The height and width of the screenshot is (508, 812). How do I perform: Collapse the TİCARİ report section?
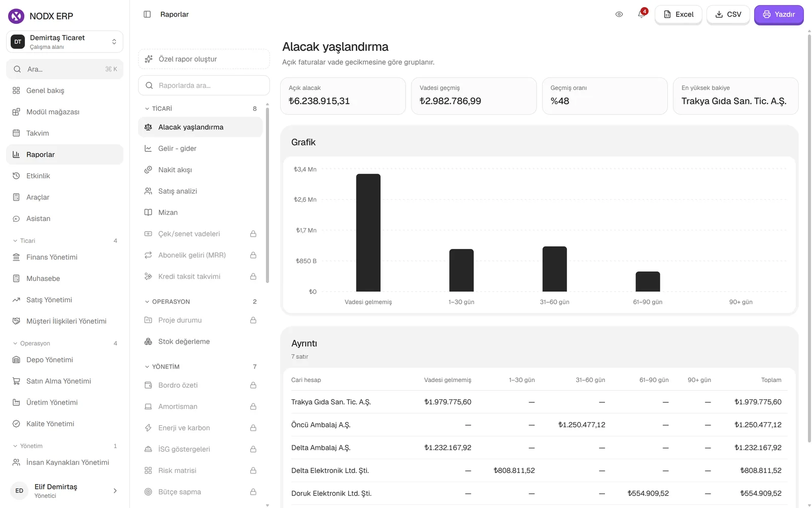(200, 109)
